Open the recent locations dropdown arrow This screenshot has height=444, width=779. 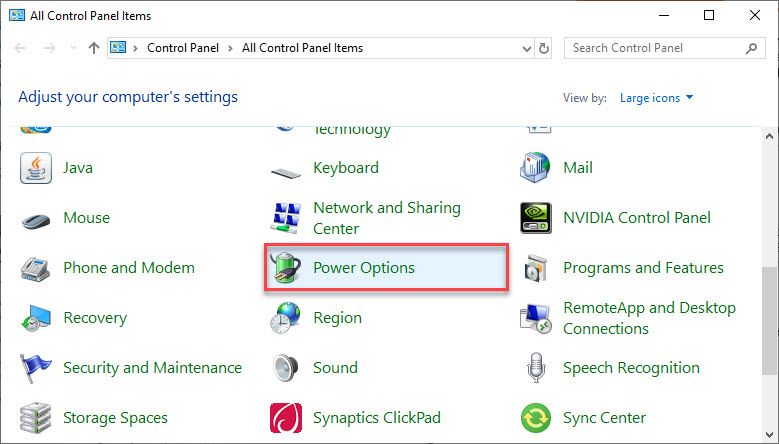click(74, 48)
